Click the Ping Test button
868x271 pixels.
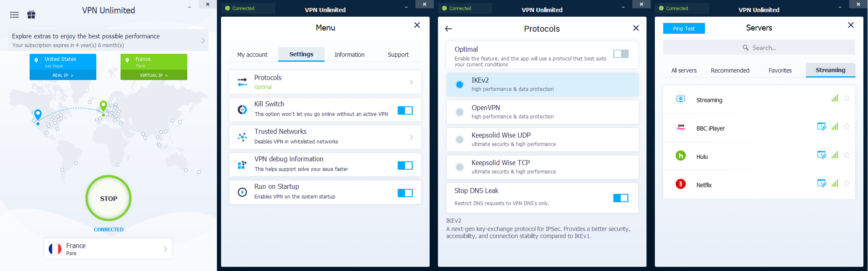[684, 28]
